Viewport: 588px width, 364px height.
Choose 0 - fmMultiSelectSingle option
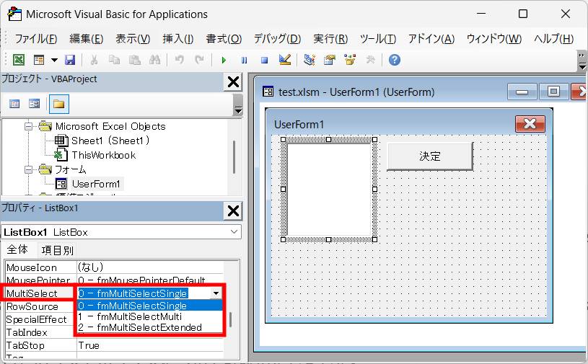pyautogui.click(x=149, y=306)
